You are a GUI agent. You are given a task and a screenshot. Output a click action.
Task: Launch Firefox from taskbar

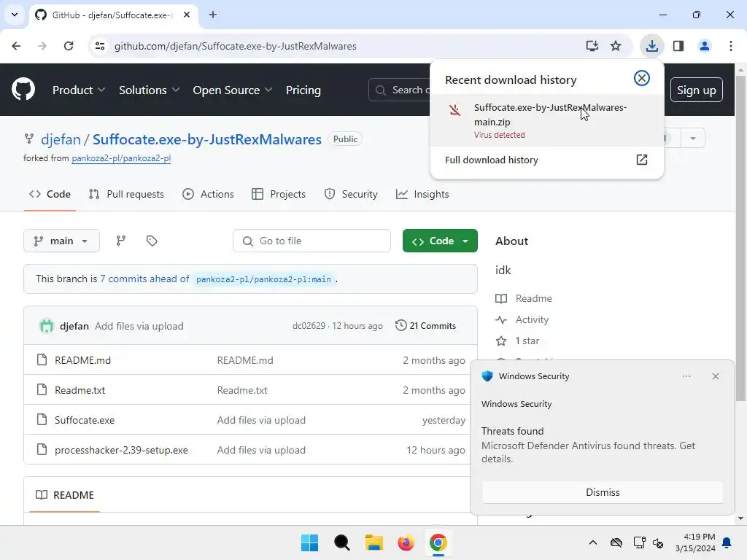coord(406,542)
